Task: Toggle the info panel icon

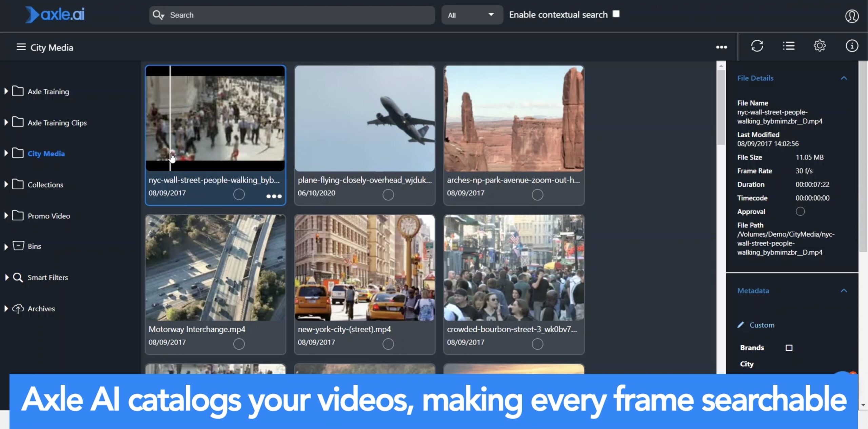Action: click(x=851, y=46)
